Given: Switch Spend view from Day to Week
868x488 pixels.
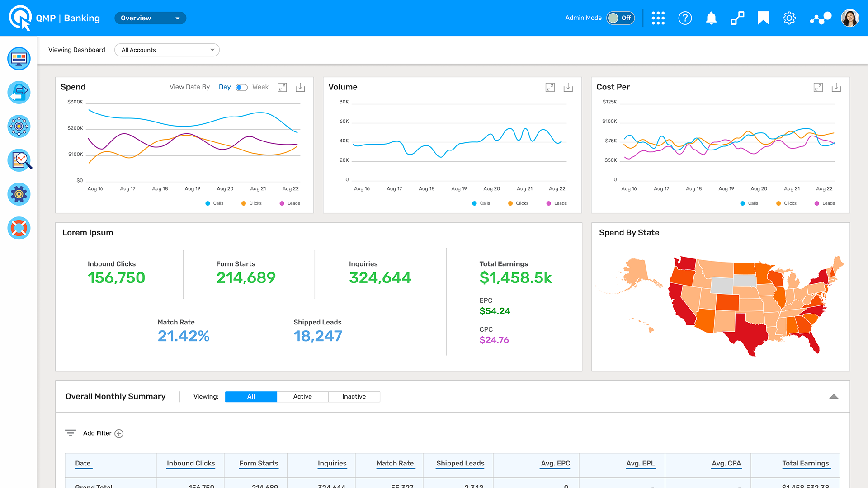Looking at the screenshot, I should click(x=242, y=87).
